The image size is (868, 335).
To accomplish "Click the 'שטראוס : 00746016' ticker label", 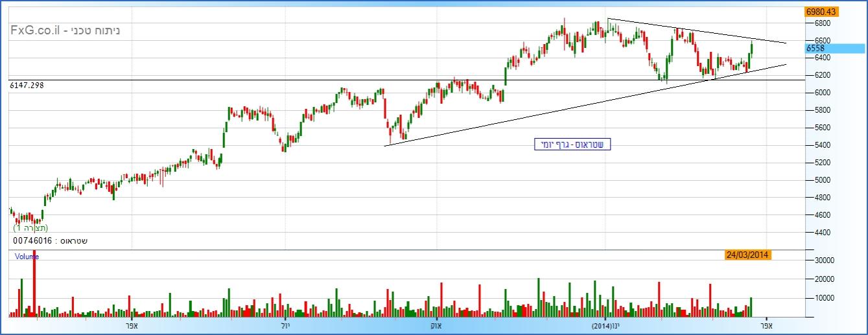I will tap(50, 241).
